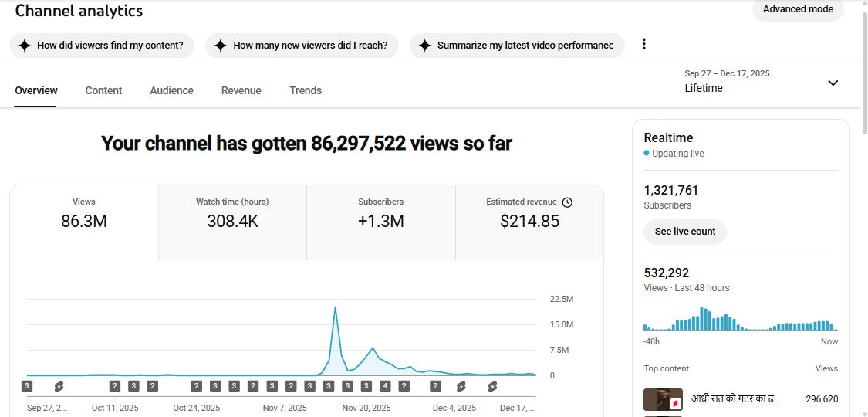Click sparkle icon on viewers find content chip
The image size is (868, 417).
click(x=24, y=46)
